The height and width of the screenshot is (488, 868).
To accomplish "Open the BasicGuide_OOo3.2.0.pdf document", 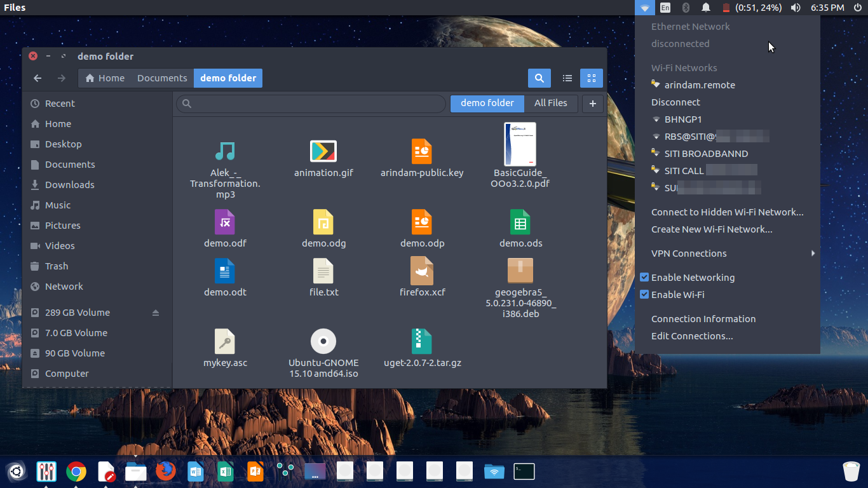I will tap(520, 144).
